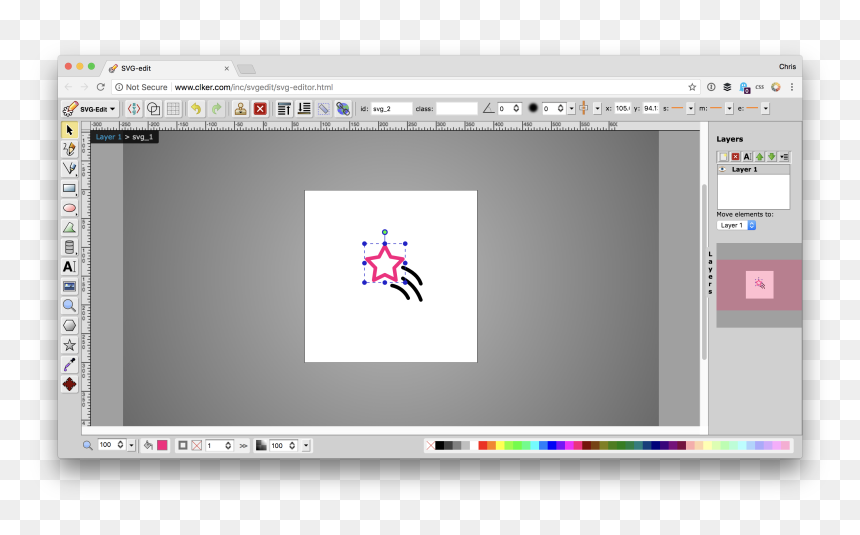This screenshot has width=860, height=535.
Task: Adjust stroke width stepper
Action: (x=228, y=446)
